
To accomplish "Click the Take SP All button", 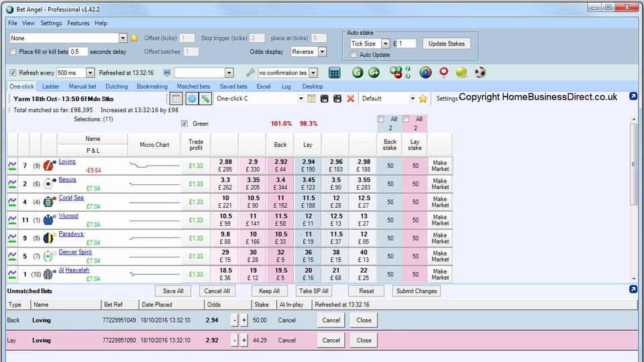I will (314, 291).
